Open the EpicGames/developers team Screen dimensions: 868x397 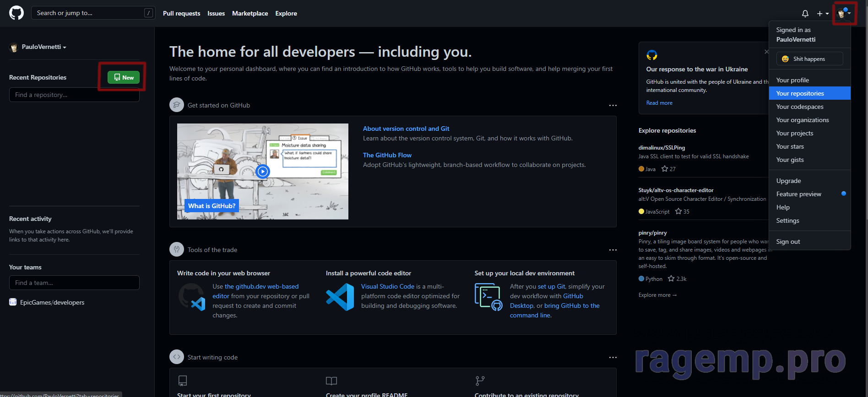pos(52,302)
